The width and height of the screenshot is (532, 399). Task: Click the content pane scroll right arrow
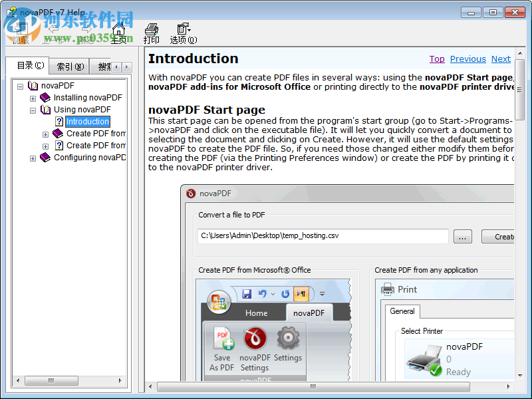coord(508,386)
